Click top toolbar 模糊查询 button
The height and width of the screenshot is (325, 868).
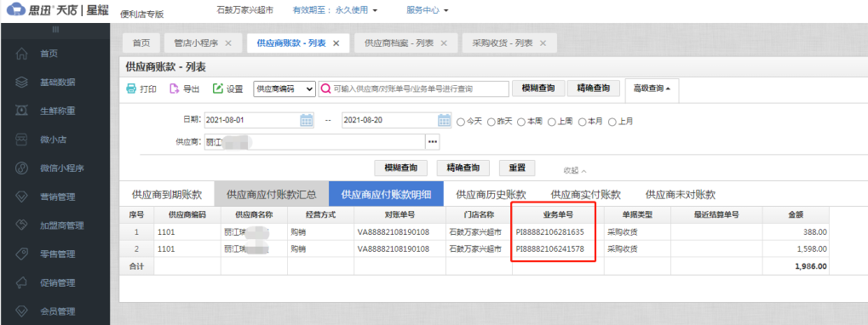tap(538, 88)
